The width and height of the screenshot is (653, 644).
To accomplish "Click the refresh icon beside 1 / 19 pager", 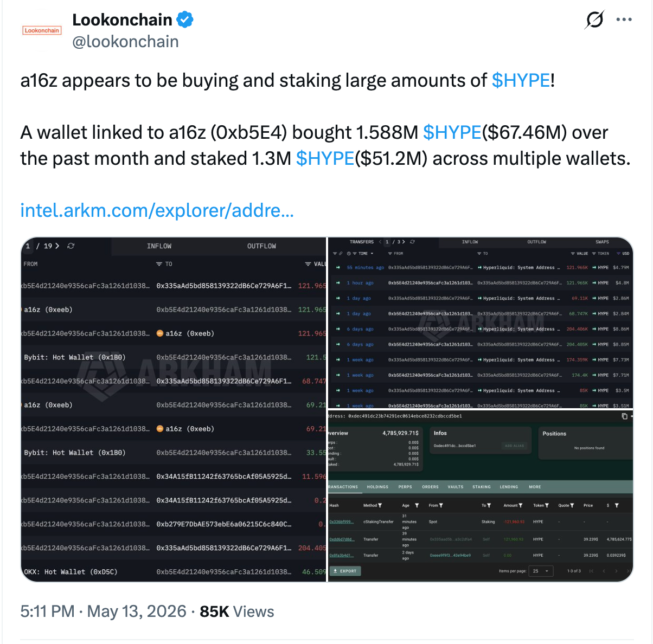I will pyautogui.click(x=71, y=246).
